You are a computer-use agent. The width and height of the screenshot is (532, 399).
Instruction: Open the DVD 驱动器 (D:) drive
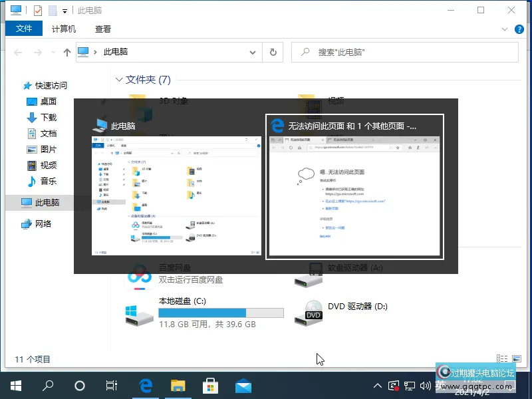(313, 313)
